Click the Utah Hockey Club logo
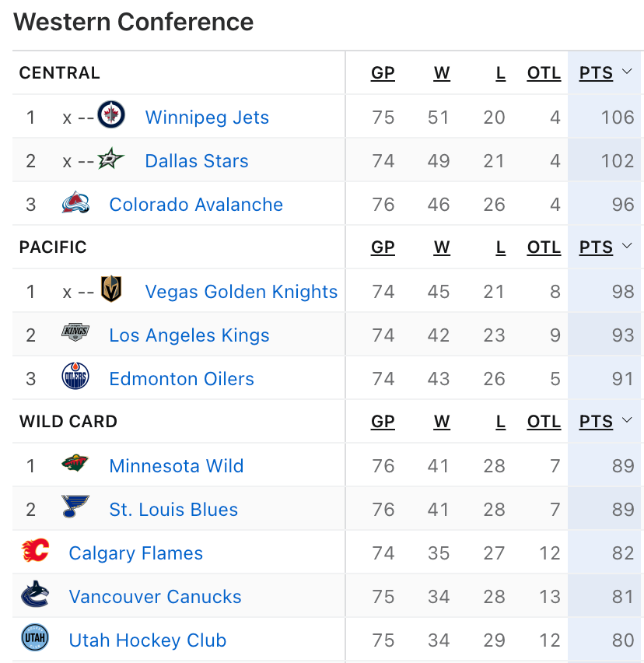Screen dimensions: 644x663 35,637
